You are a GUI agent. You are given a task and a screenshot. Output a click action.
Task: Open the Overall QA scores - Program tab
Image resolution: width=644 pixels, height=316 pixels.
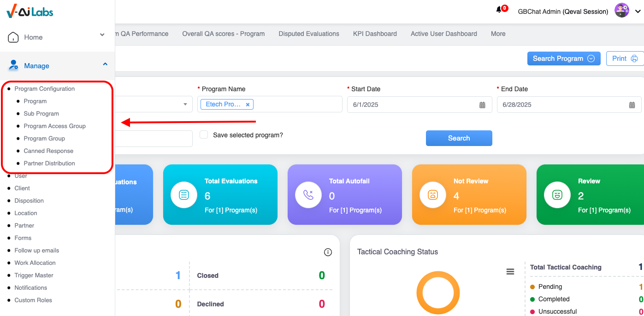(x=224, y=34)
